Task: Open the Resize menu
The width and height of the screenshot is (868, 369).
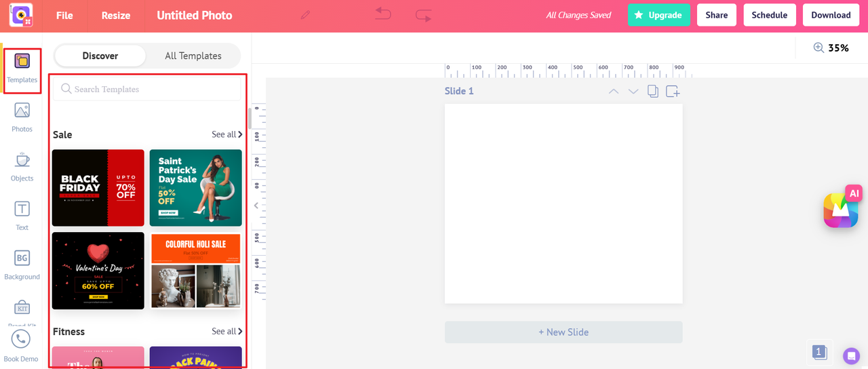Action: (x=116, y=15)
